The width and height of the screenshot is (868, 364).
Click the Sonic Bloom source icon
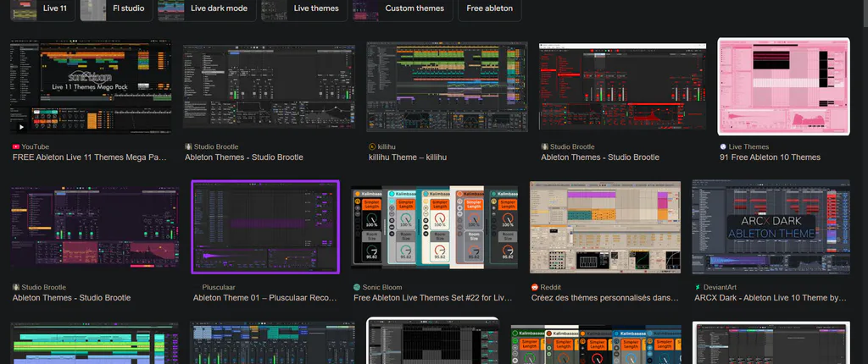tap(357, 287)
